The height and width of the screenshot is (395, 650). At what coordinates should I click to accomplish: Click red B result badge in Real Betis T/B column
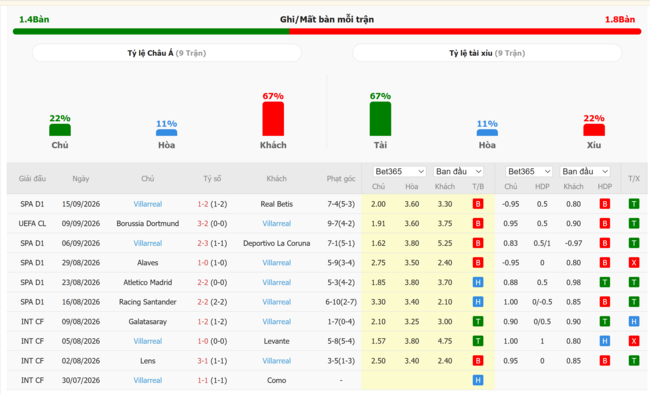click(x=478, y=204)
